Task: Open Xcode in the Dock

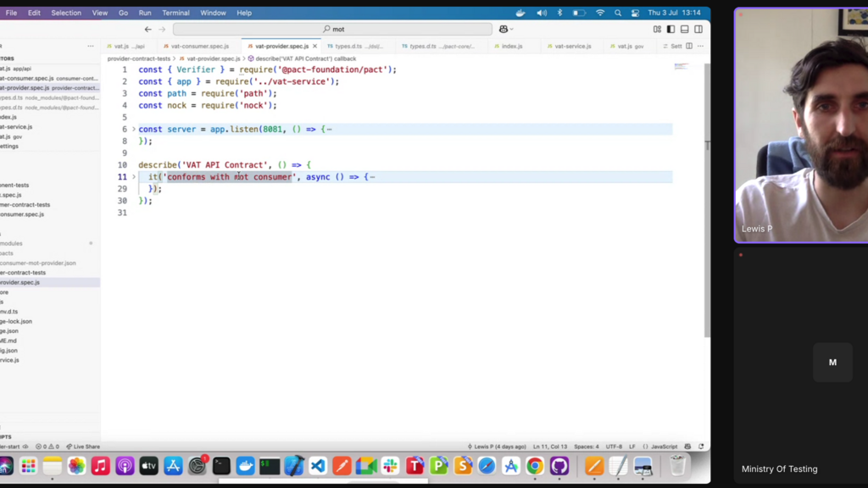Action: point(294,466)
